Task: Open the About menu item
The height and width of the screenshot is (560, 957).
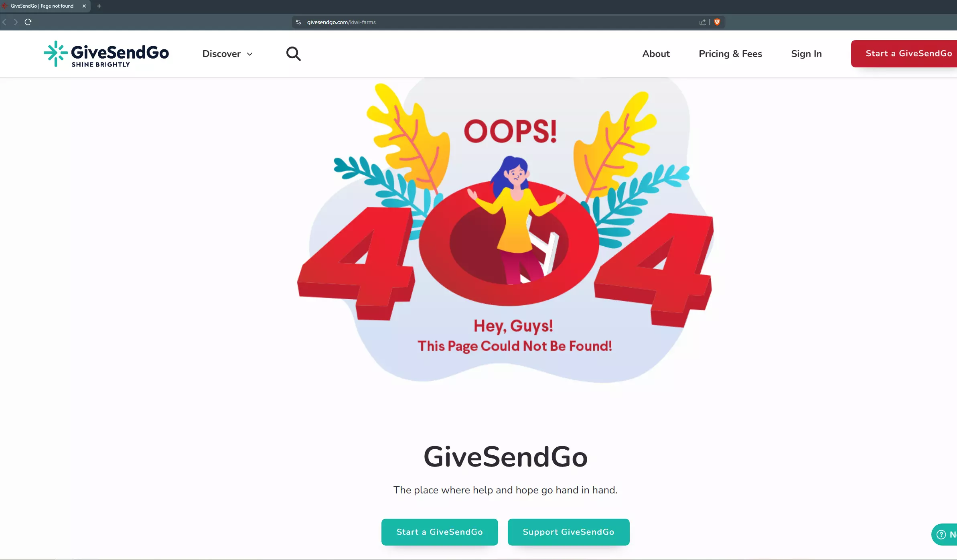Action: (x=656, y=54)
